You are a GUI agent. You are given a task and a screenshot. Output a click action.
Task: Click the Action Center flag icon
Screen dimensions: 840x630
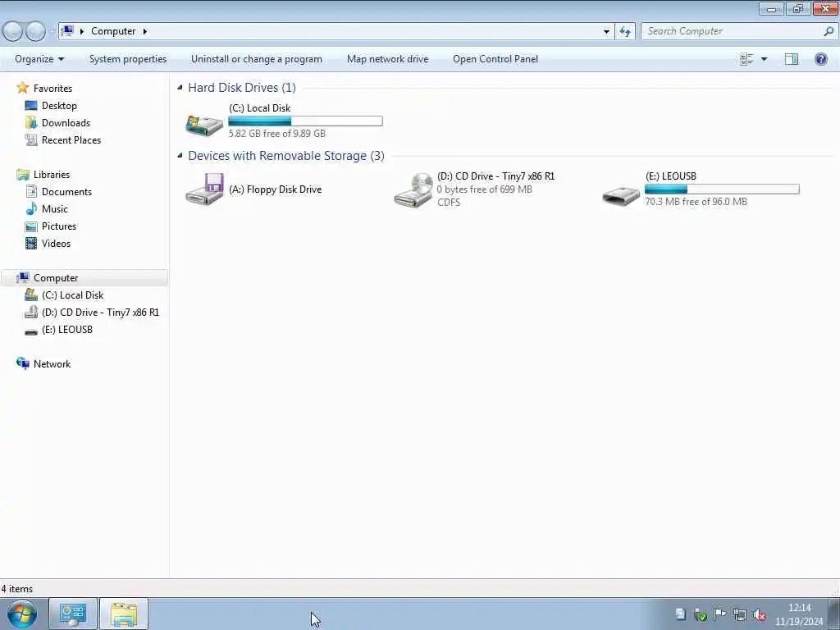point(719,614)
